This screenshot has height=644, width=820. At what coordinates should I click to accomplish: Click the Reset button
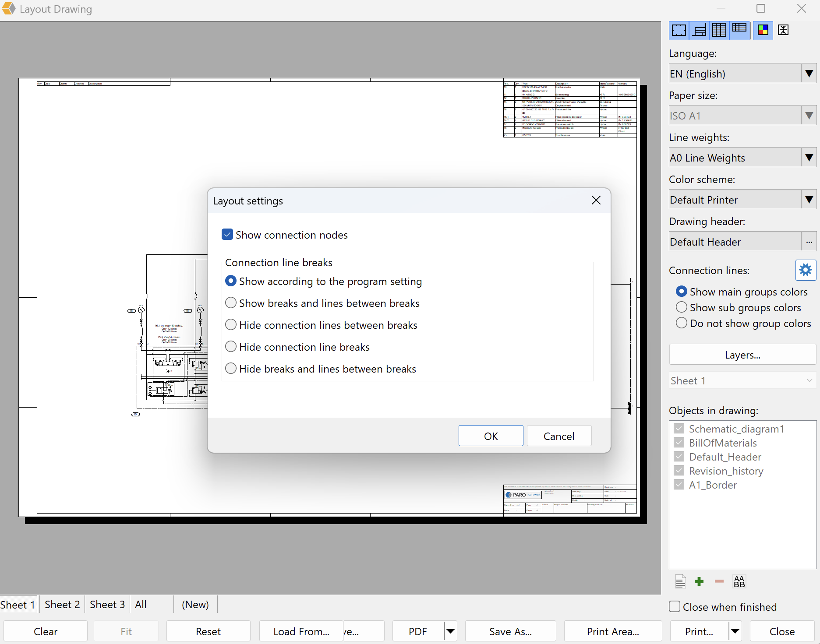tap(209, 631)
